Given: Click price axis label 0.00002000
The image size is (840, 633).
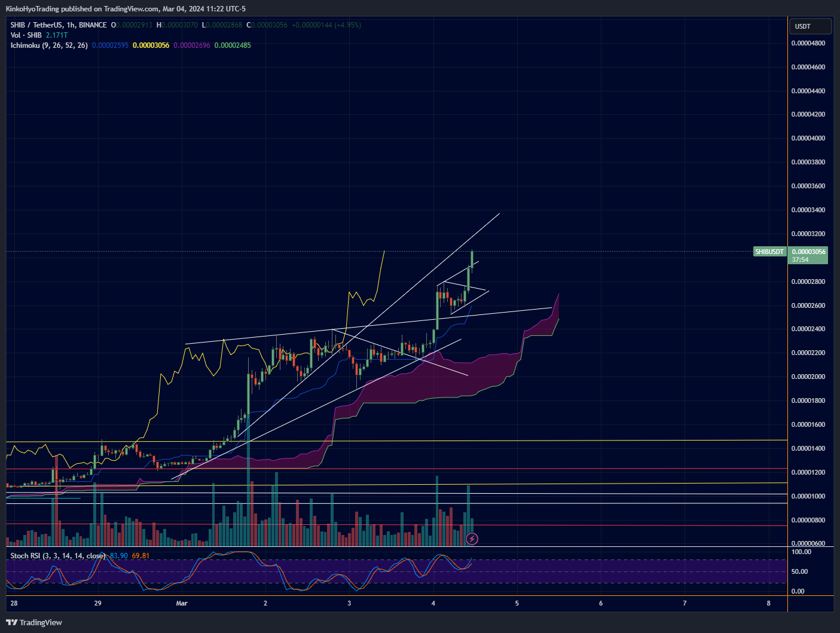Looking at the screenshot, I should 808,377.
